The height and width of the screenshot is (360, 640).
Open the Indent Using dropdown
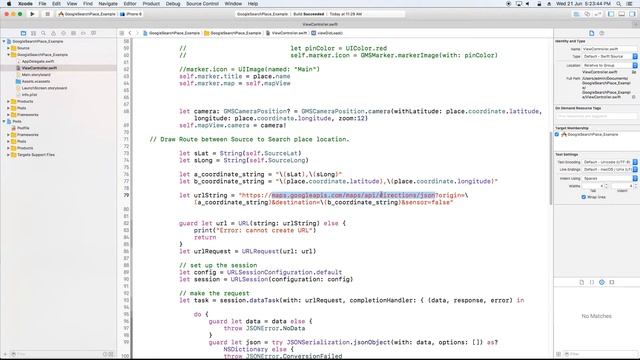click(x=609, y=178)
